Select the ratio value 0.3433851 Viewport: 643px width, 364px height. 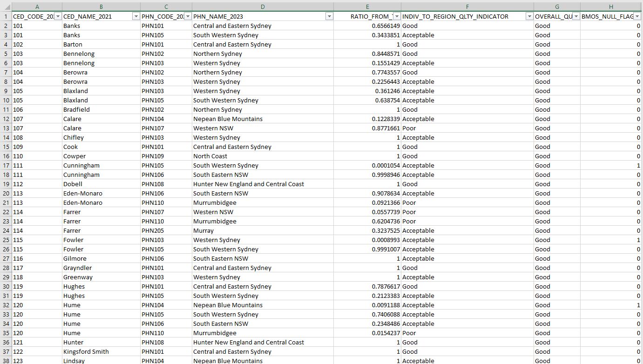[367, 35]
